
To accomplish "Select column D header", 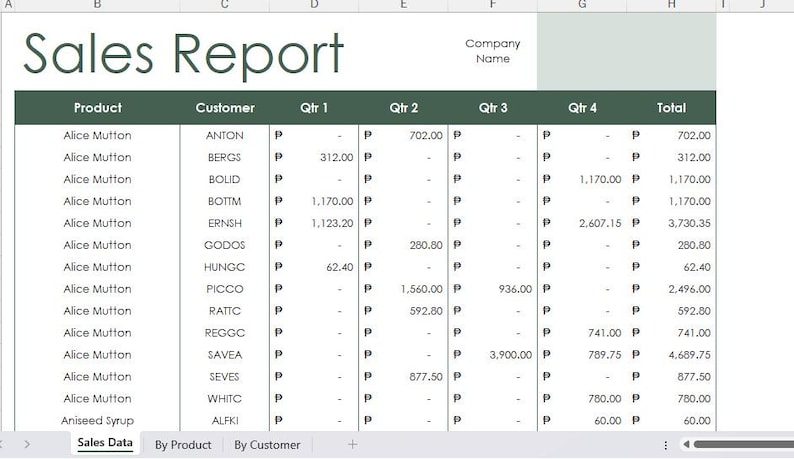I will [x=314, y=5].
